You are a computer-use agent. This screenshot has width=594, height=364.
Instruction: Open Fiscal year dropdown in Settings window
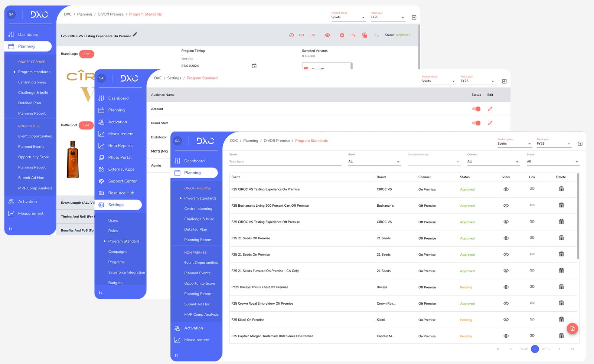(x=478, y=81)
